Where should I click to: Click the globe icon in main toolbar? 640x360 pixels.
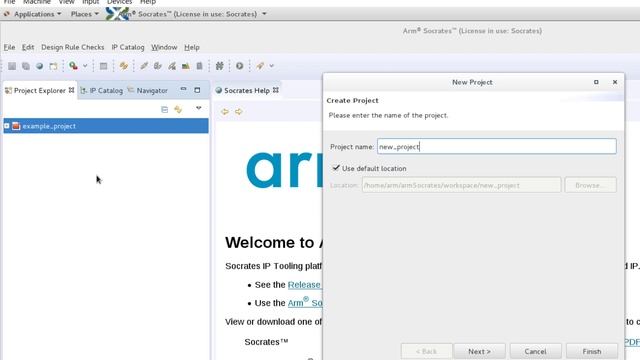(x=40, y=66)
